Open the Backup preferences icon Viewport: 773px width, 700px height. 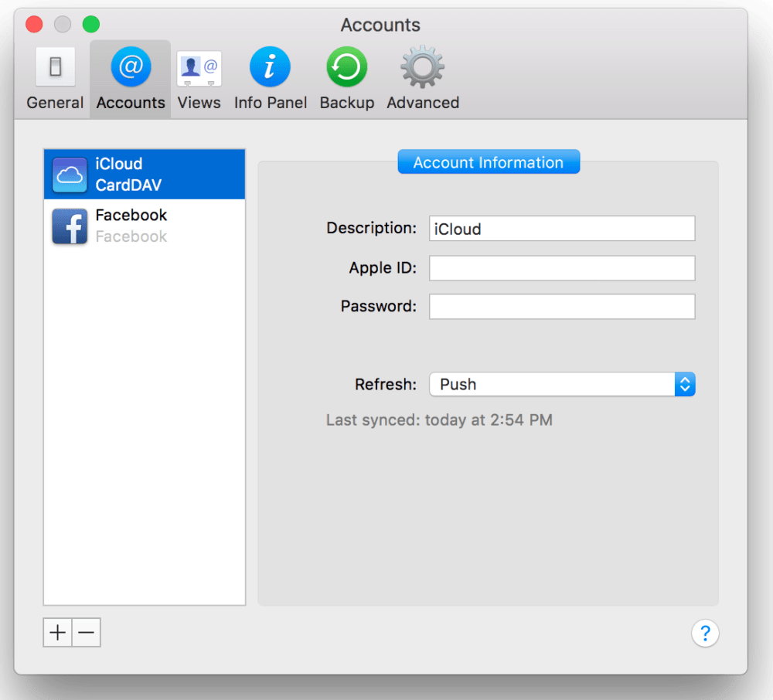(x=347, y=79)
